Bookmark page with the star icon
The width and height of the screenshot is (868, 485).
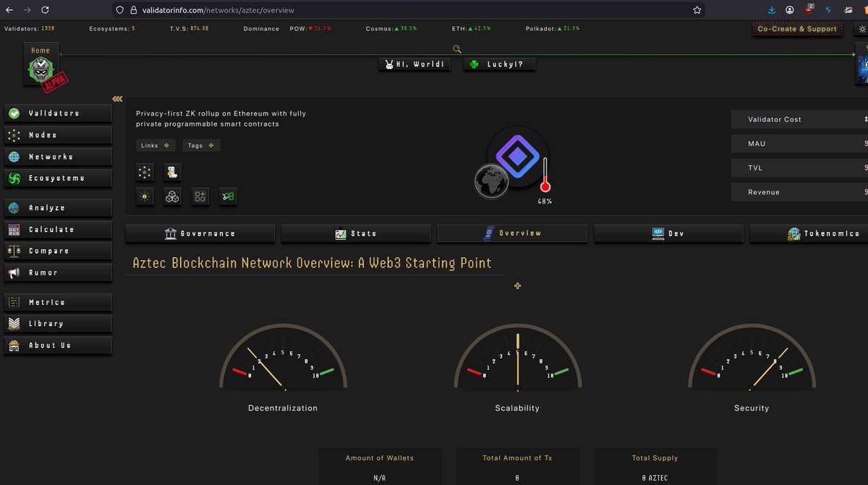(697, 10)
